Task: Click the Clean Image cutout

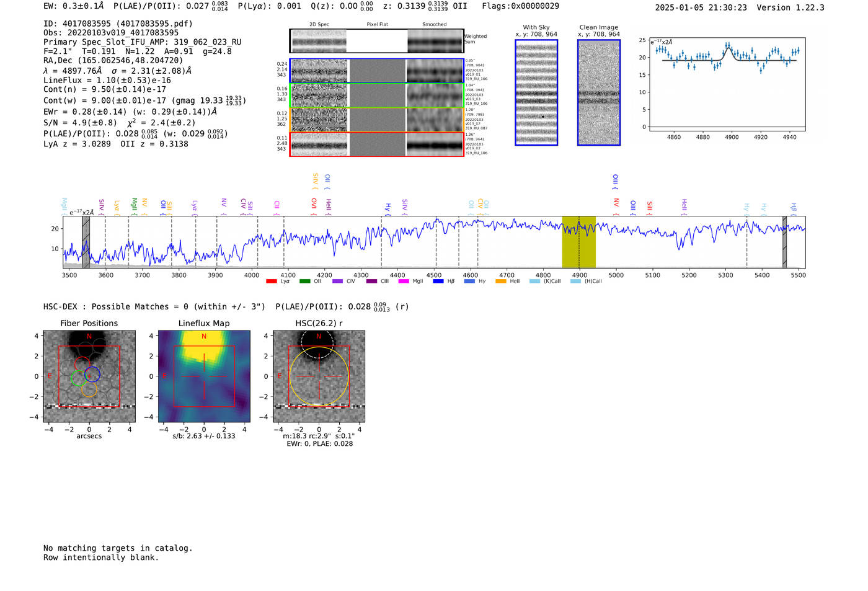Action: click(599, 92)
